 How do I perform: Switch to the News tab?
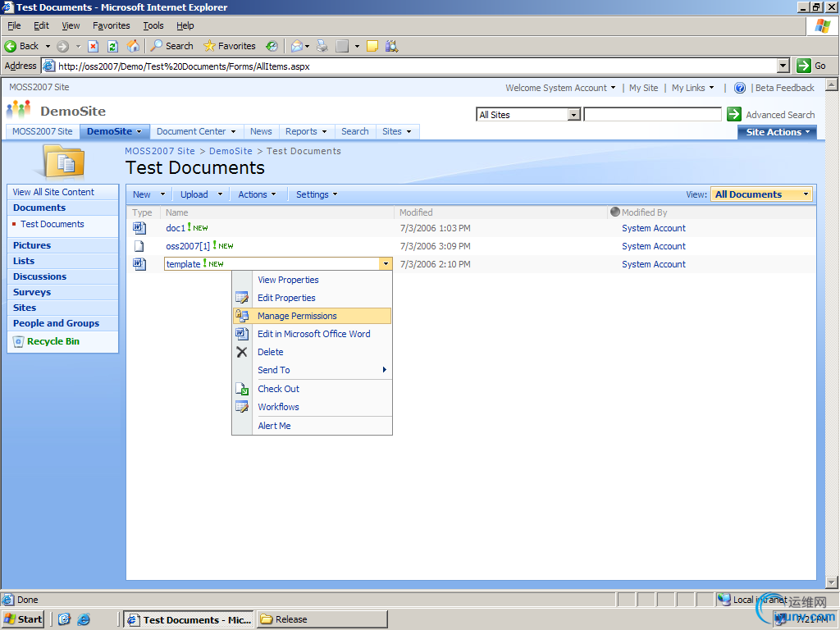pos(261,132)
